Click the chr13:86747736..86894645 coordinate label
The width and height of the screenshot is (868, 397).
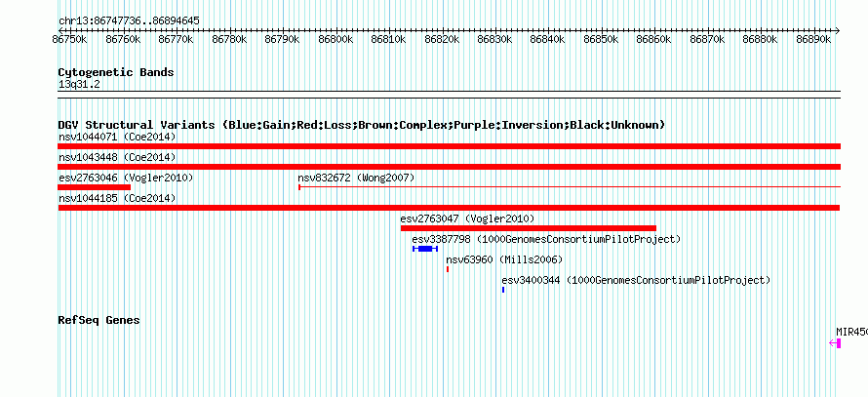click(x=129, y=21)
